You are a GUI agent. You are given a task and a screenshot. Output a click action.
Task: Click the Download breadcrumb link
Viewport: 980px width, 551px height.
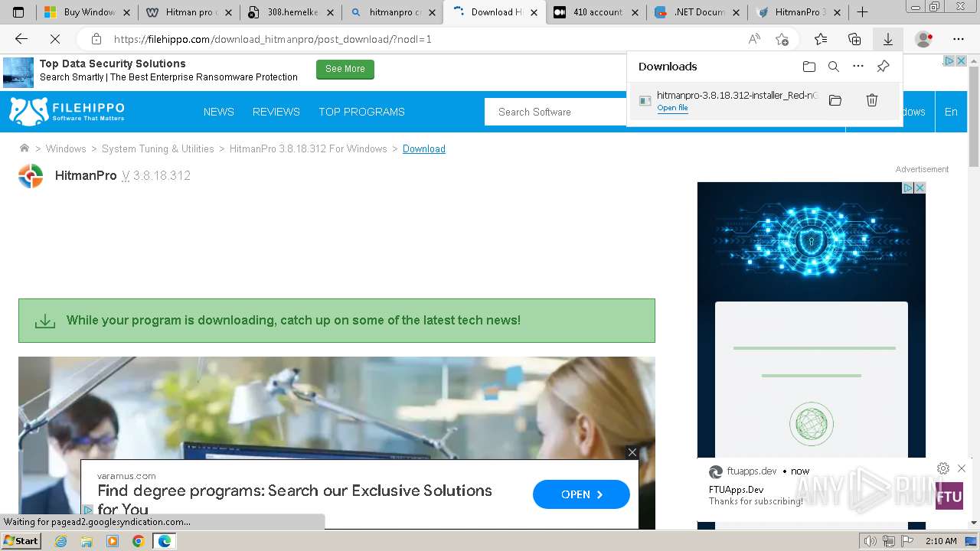click(x=424, y=148)
